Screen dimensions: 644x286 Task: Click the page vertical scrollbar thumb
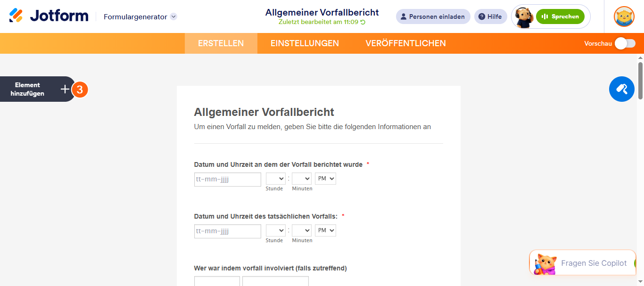(x=640, y=81)
